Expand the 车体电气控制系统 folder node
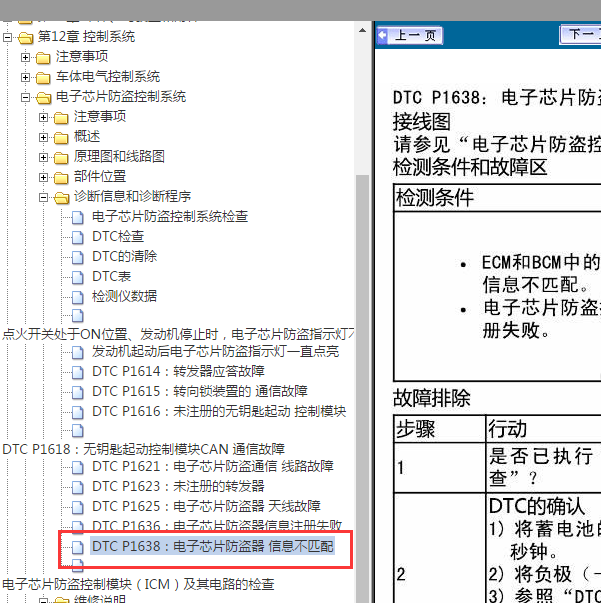This screenshot has height=603, width=601. coord(25,77)
